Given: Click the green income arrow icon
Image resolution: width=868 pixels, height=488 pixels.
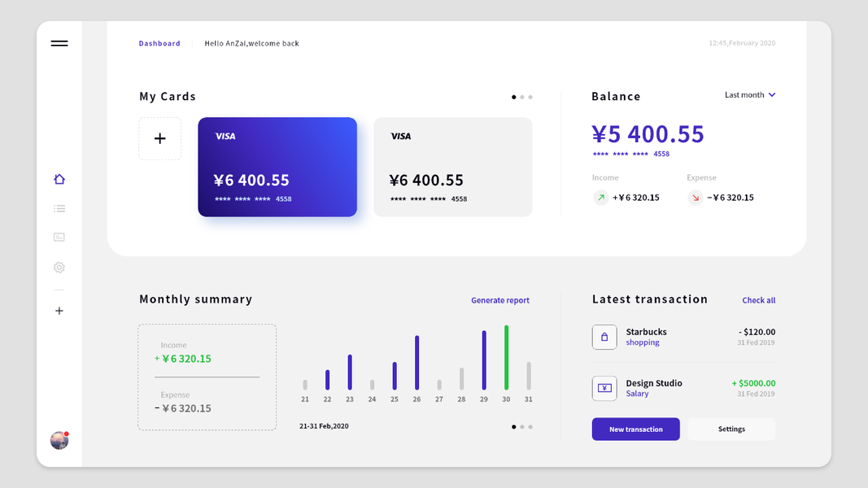Looking at the screenshot, I should click(x=600, y=198).
